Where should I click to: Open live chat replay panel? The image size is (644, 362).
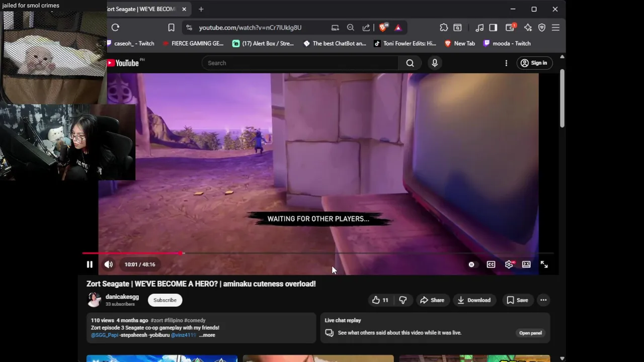click(x=530, y=333)
